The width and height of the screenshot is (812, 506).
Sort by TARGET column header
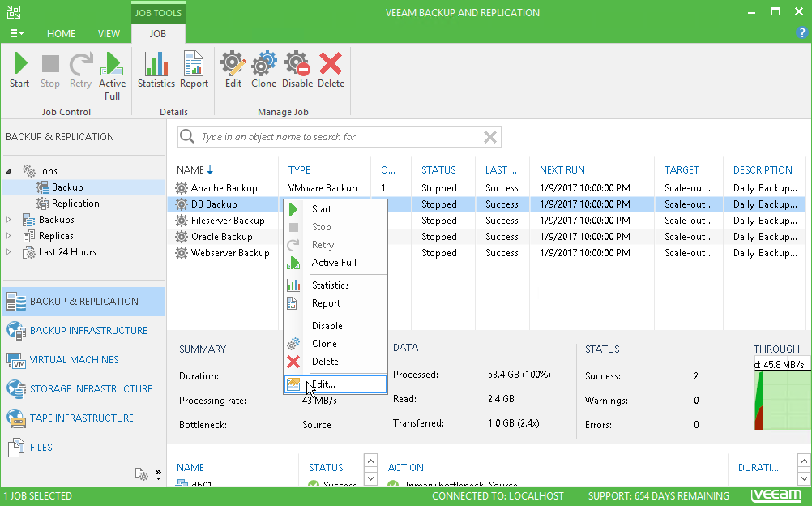[682, 170]
